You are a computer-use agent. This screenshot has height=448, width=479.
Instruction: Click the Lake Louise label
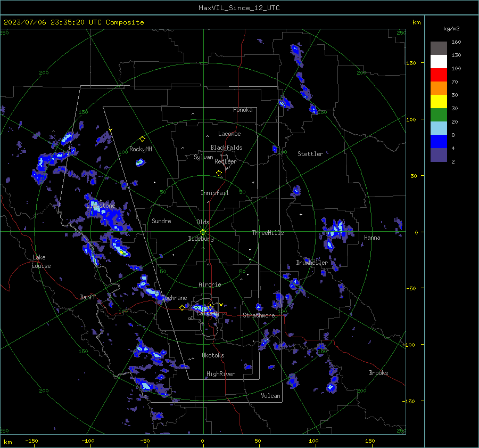point(41,262)
